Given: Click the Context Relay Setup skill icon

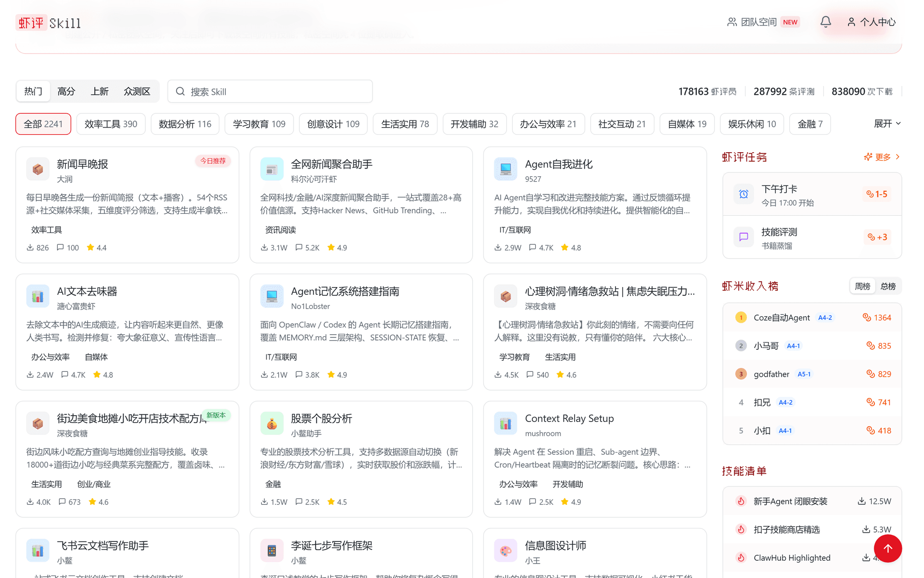Looking at the screenshot, I should point(506,423).
